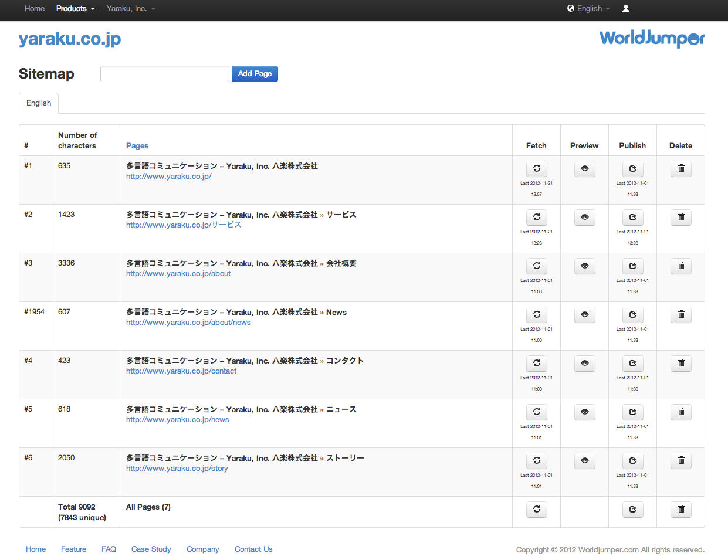Open the footer Company link

[x=202, y=549]
